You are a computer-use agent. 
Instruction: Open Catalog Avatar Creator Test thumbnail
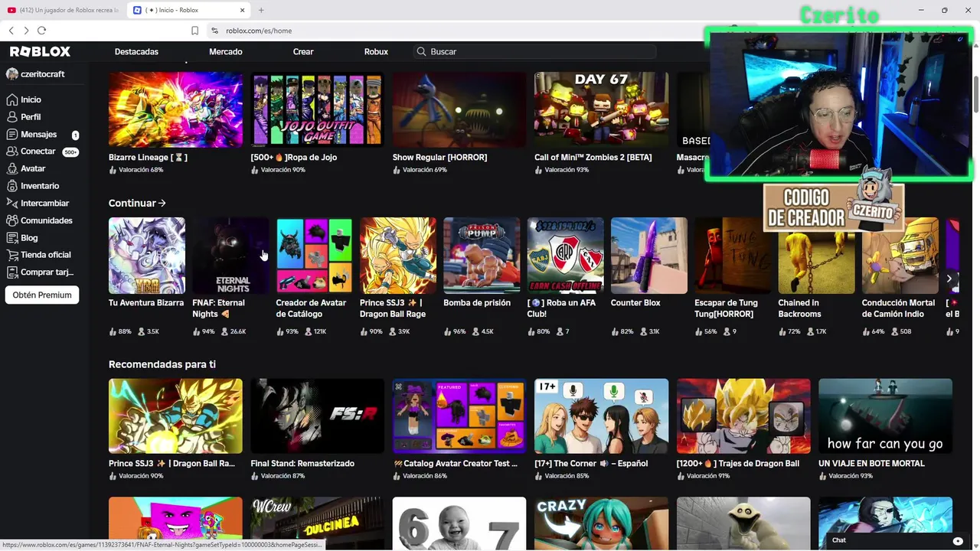pos(459,416)
